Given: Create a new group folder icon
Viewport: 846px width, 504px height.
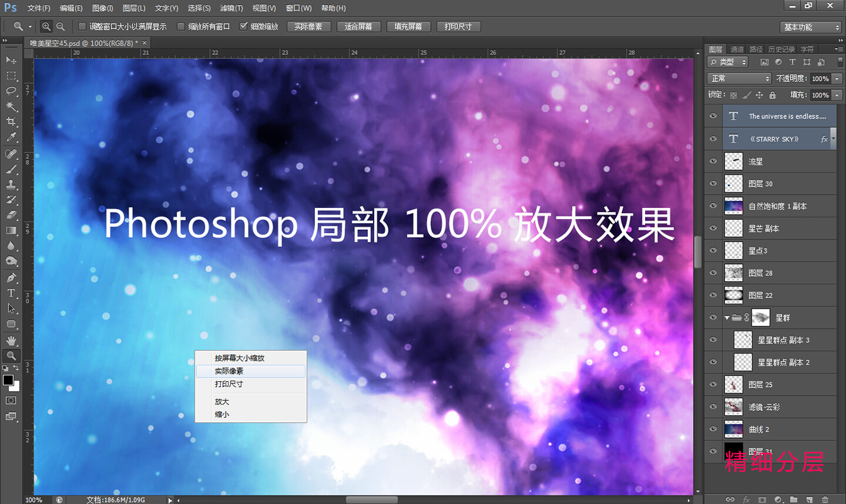Looking at the screenshot, I should (794, 500).
